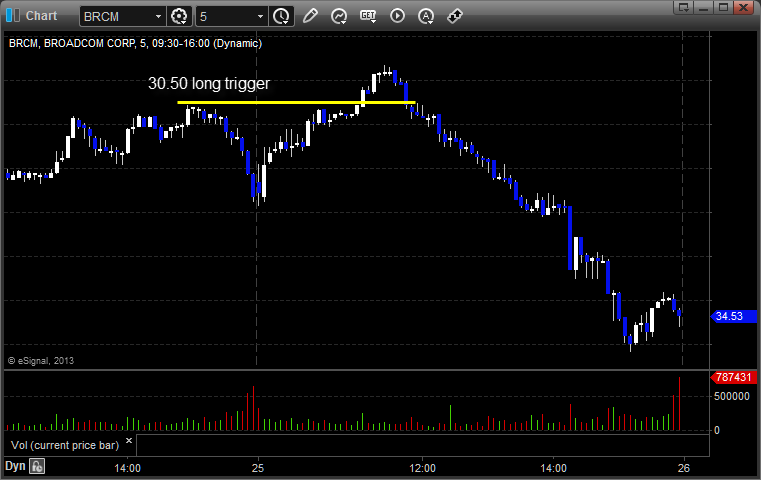Minimize the chart window
This screenshot has width=761, height=480.
pyautogui.click(x=704, y=7)
